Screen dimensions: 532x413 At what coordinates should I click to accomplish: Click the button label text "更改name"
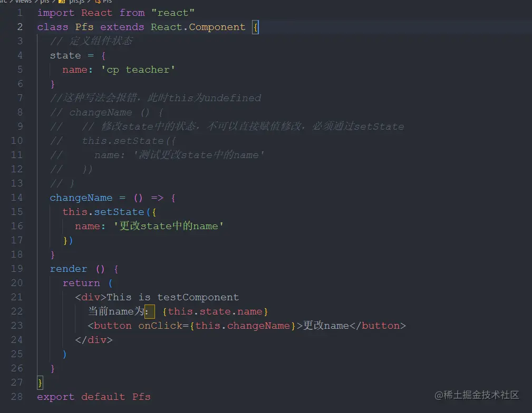[326, 326]
